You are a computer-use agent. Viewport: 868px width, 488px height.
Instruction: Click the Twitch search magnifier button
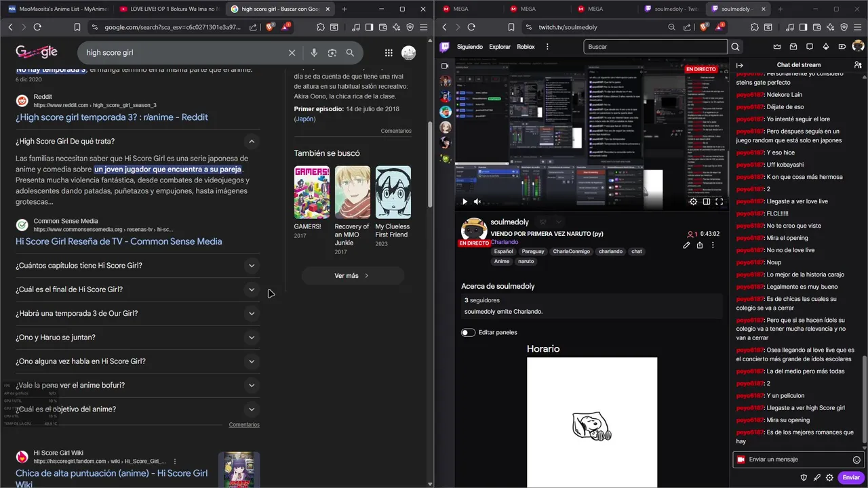coord(735,47)
